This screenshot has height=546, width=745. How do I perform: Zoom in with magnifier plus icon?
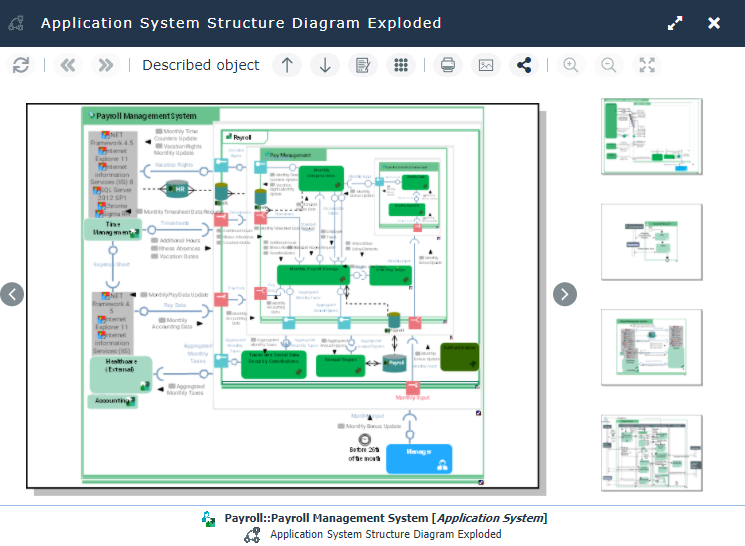pos(571,65)
